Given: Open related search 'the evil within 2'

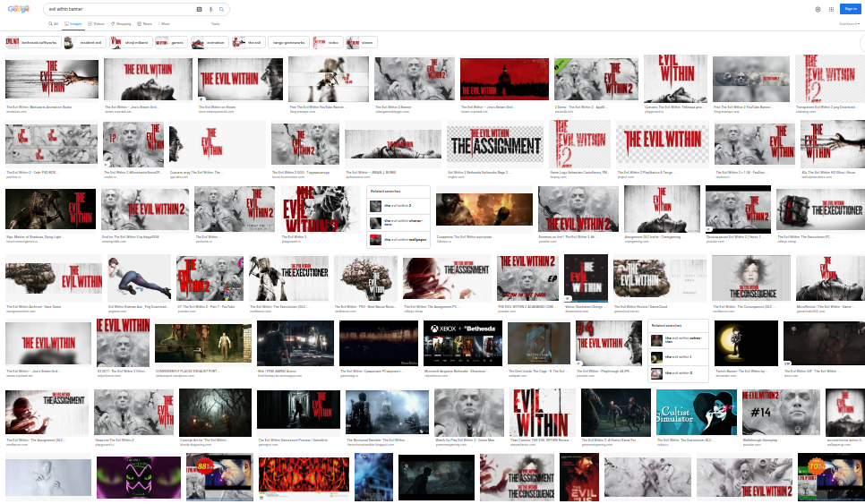Looking at the screenshot, I should [x=398, y=206].
